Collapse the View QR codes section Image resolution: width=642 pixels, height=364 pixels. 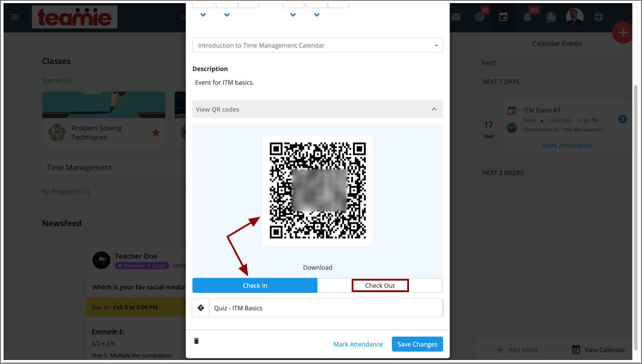318,109
